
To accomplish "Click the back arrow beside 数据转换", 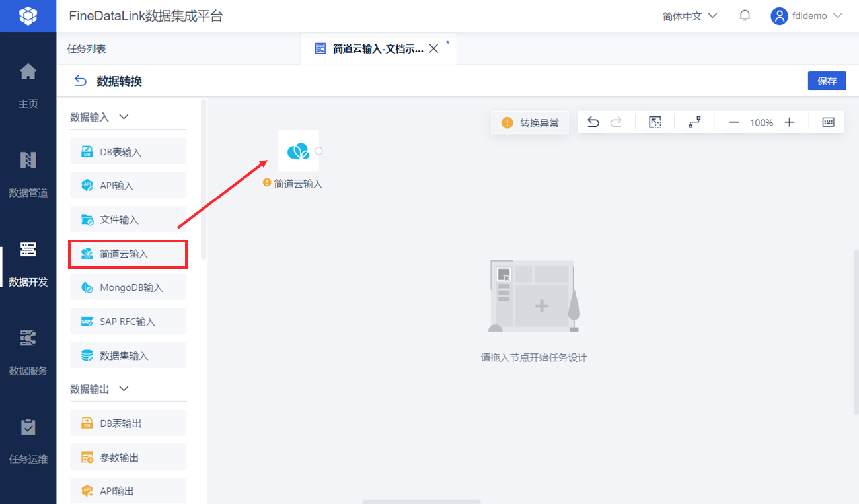I will (81, 81).
